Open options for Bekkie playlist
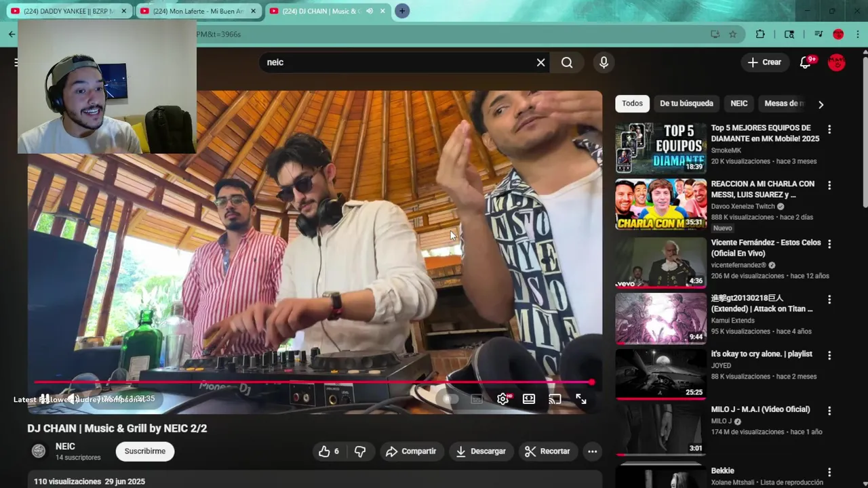Screen dimensions: 868x488 [x=829, y=472]
